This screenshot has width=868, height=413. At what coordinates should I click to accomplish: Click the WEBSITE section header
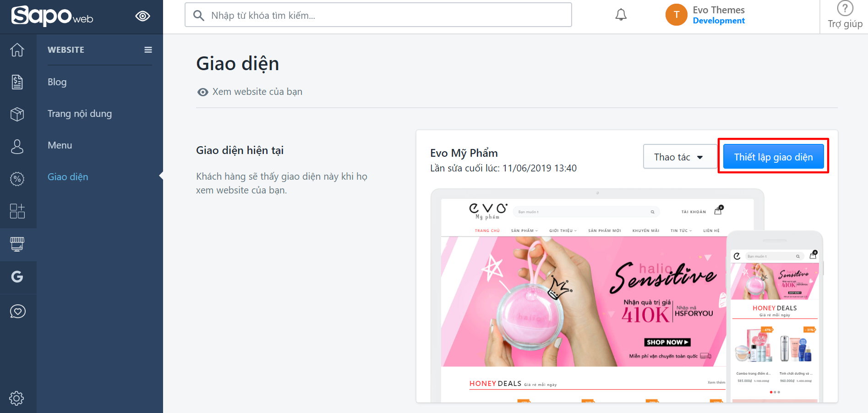[x=66, y=50]
